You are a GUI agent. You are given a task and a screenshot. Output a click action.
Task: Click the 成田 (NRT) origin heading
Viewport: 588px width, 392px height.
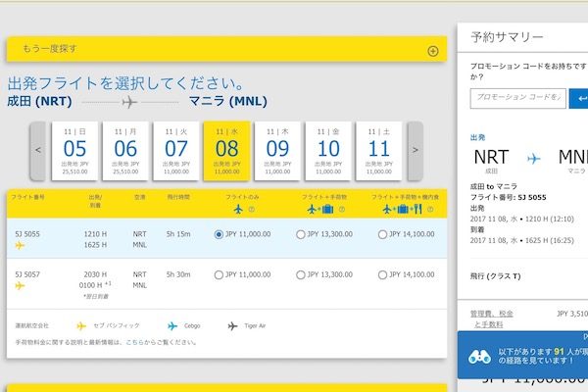pos(40,101)
